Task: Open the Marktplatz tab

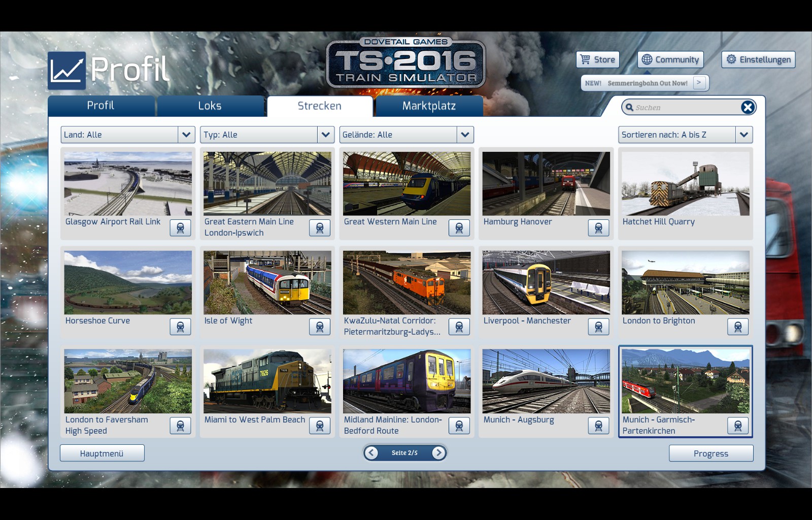Action: click(x=429, y=106)
